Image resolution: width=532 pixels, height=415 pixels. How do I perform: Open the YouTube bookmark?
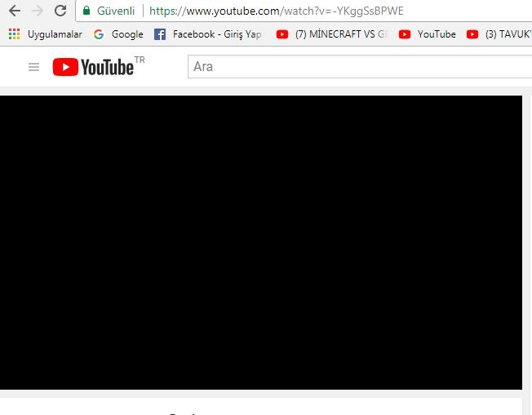pos(437,34)
